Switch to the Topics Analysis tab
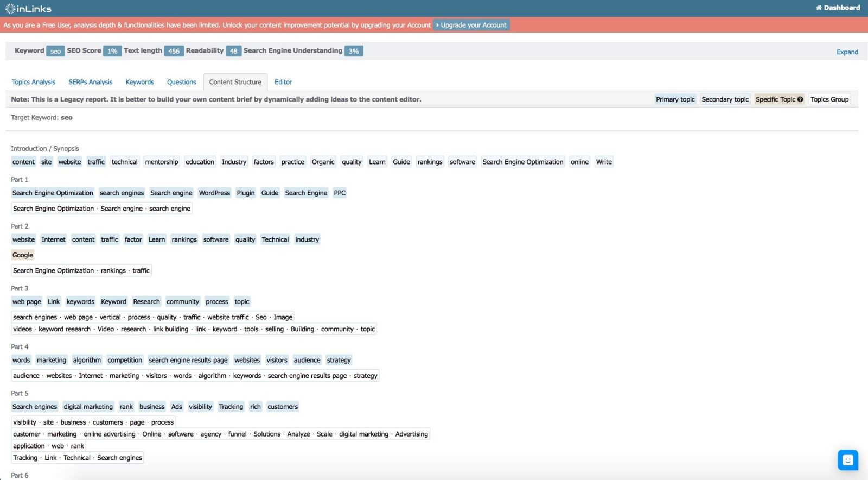This screenshot has width=868, height=480. [34, 82]
